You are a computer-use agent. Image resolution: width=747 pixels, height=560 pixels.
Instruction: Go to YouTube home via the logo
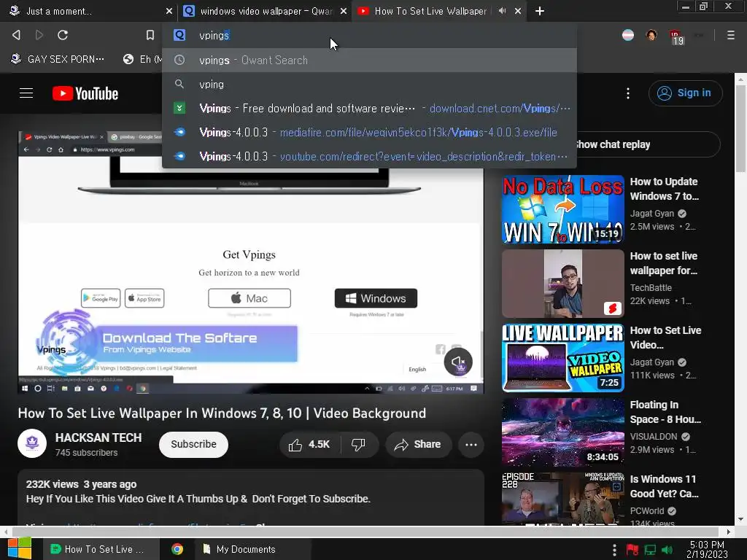[85, 93]
